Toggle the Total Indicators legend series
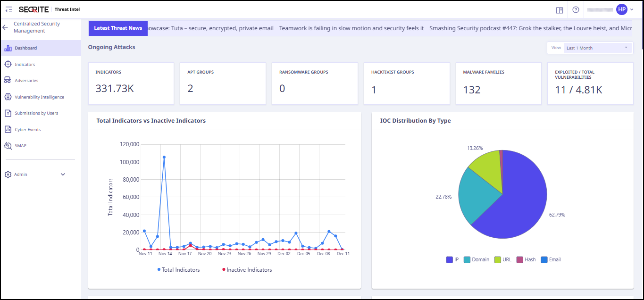Screen dimensions: 644x300 pos(178,270)
